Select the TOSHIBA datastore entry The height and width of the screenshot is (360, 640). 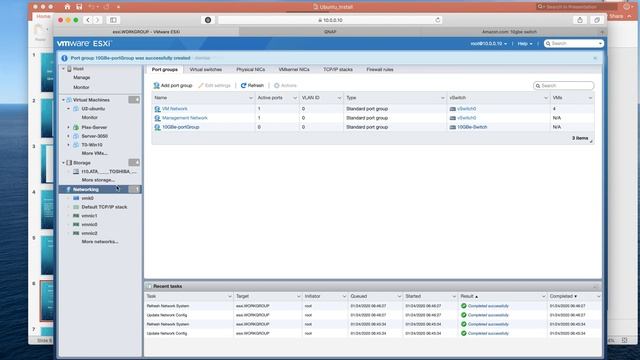click(x=109, y=172)
